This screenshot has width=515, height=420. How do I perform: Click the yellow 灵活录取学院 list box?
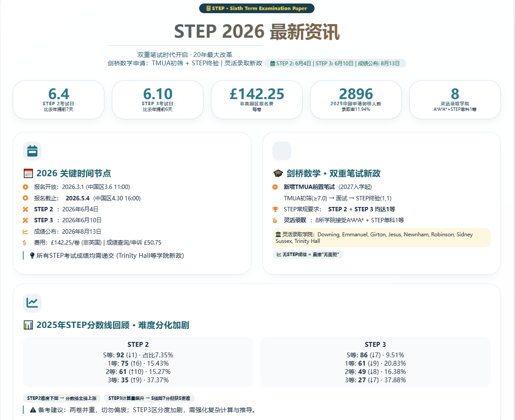click(x=381, y=238)
